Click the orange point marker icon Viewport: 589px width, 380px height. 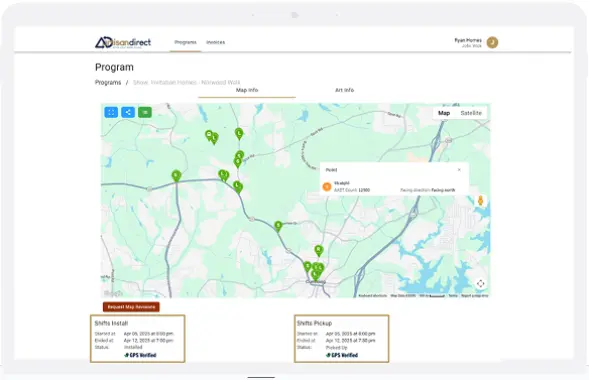pos(327,186)
